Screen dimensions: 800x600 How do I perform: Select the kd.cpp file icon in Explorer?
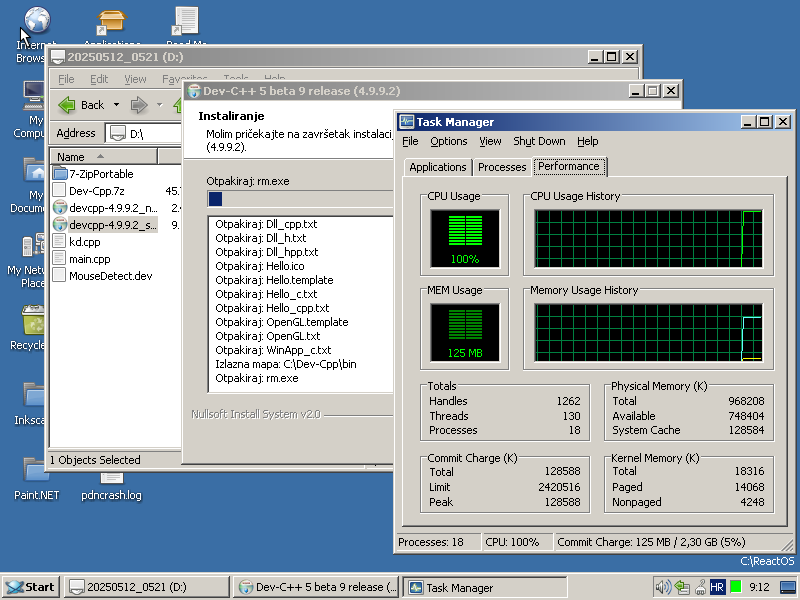pos(60,242)
